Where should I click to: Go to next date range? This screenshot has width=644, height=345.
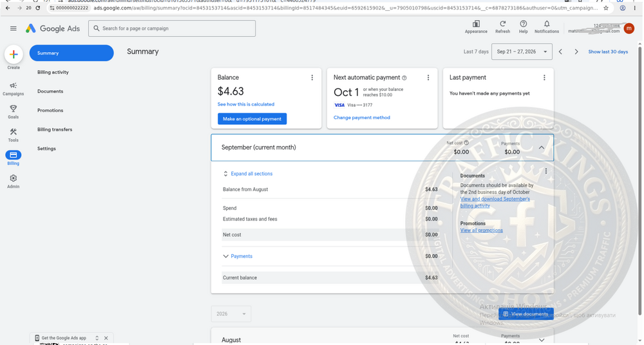click(576, 51)
